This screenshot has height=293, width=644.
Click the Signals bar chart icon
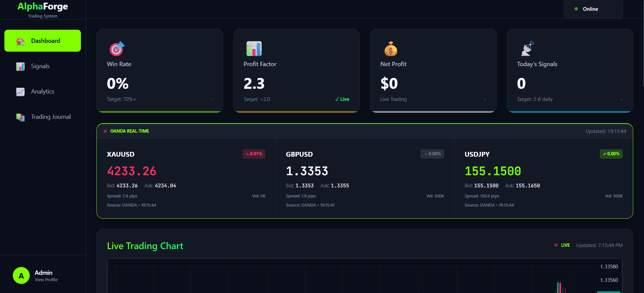(x=20, y=66)
